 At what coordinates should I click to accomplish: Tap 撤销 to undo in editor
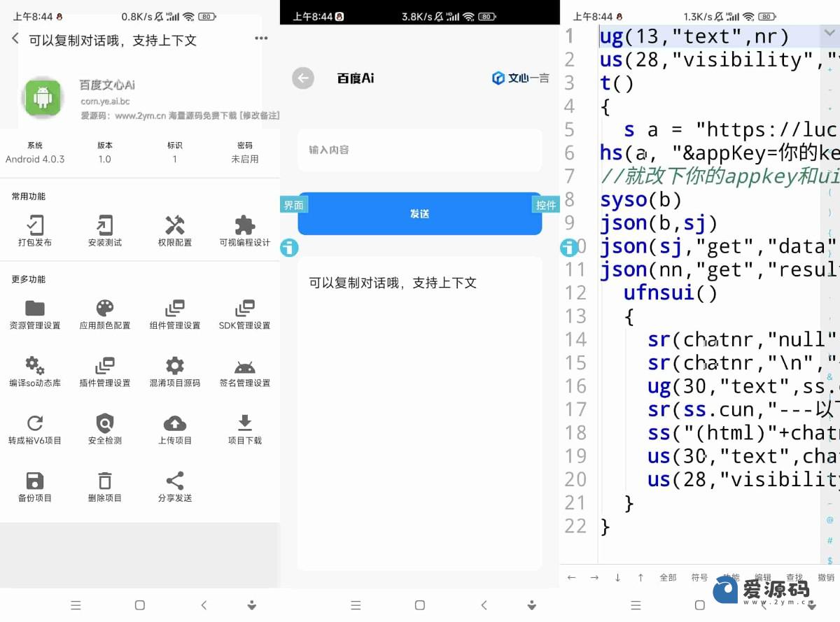pos(826,577)
